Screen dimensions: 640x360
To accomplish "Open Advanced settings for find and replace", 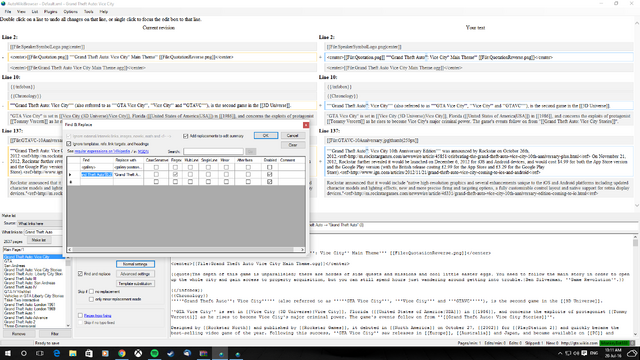I will tap(136, 274).
